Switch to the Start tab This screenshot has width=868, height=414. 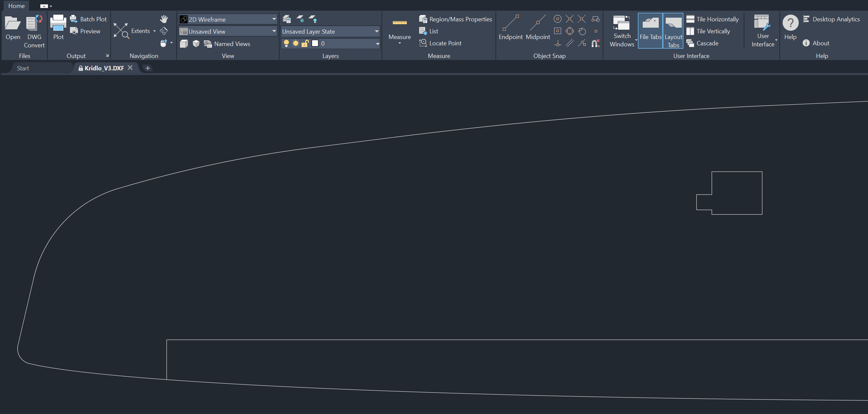pos(23,68)
